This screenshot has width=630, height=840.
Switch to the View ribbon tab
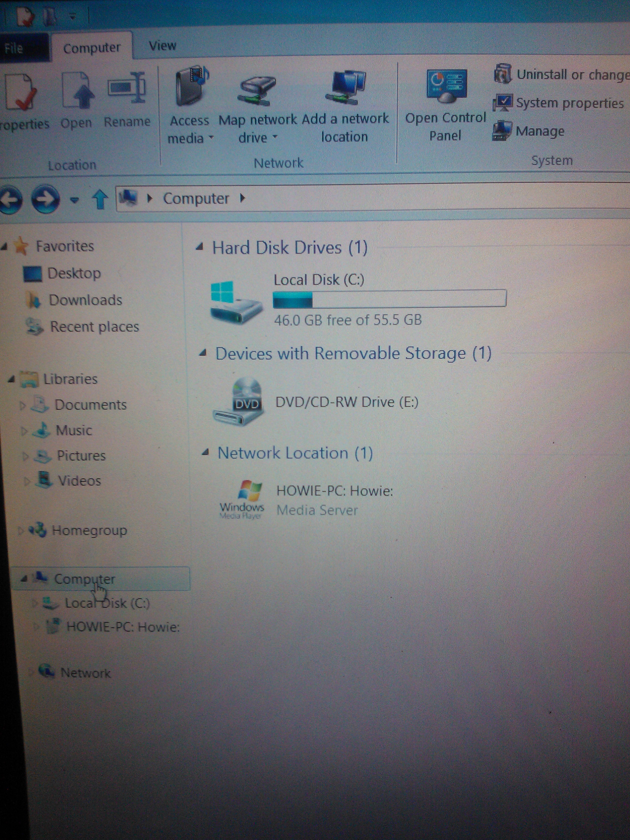click(163, 46)
